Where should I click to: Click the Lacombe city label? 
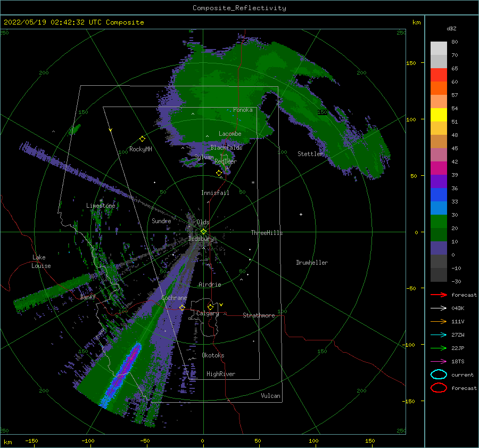230,134
